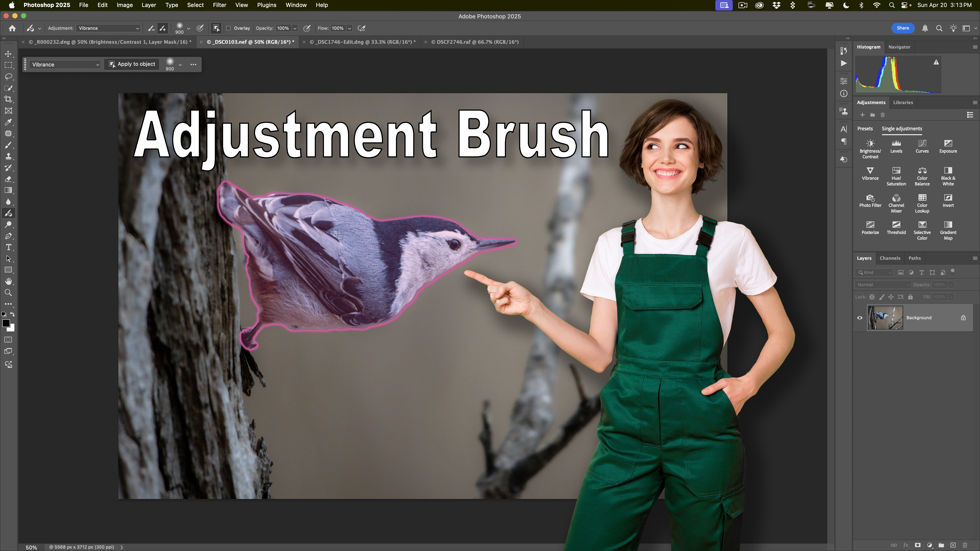Toggle the Background layer lock icon
The width and height of the screenshot is (980, 551).
963,317
